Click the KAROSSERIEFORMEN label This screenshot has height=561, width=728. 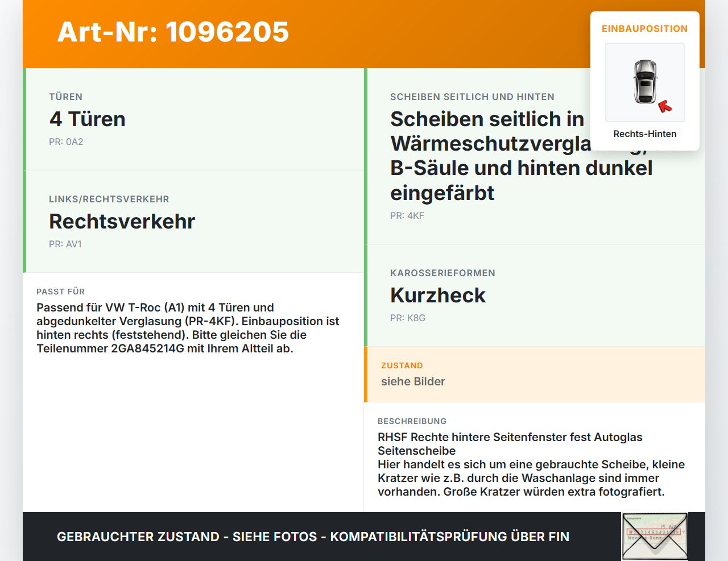(442, 273)
